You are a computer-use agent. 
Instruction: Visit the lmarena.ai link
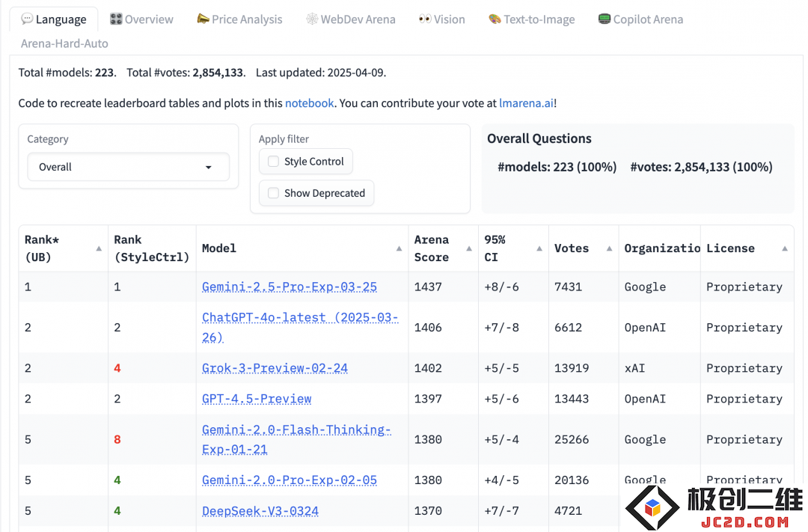pyautogui.click(x=526, y=103)
